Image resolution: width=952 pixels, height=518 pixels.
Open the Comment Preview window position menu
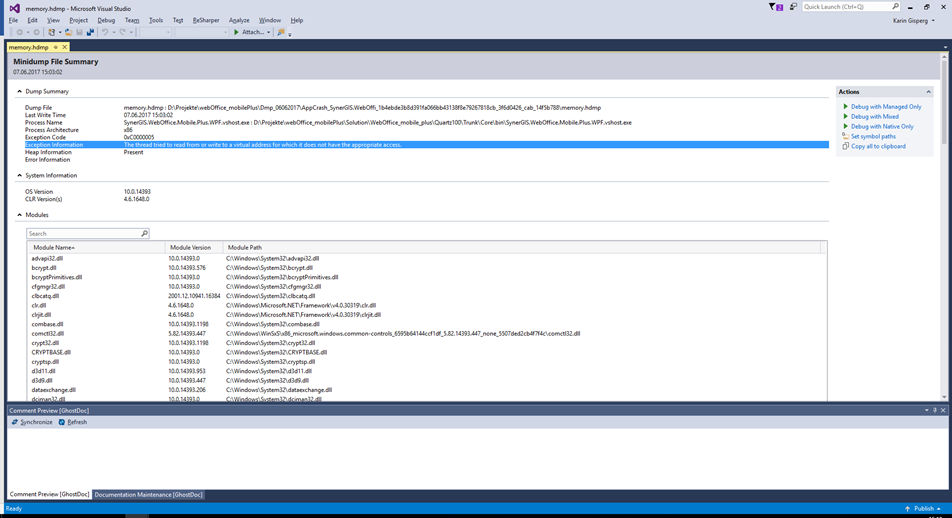coord(926,411)
